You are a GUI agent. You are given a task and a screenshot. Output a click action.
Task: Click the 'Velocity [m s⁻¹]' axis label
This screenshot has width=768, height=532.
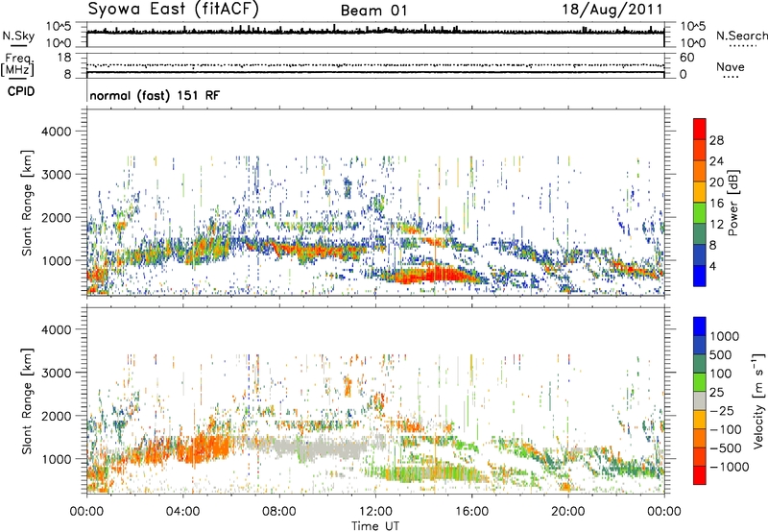point(758,400)
